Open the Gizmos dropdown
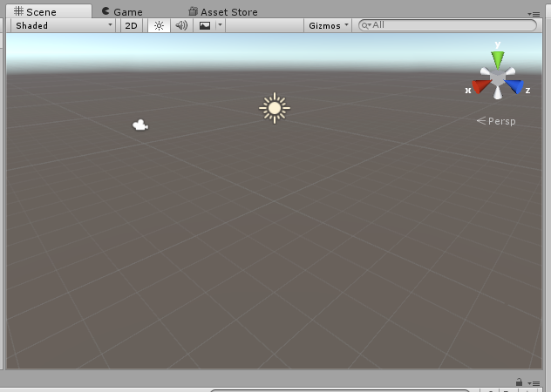Viewport: 551px width, 392px height. pyautogui.click(x=328, y=25)
